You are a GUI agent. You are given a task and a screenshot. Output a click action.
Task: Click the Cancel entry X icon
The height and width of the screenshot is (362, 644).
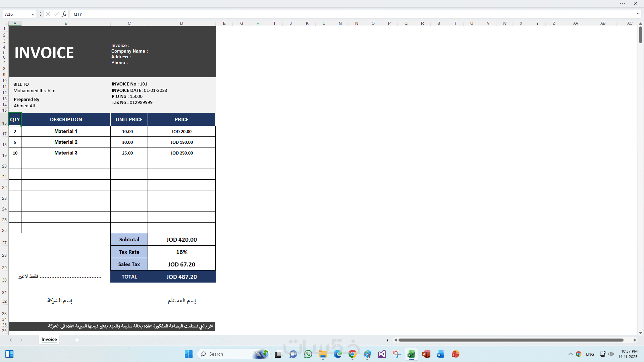pos(48,14)
